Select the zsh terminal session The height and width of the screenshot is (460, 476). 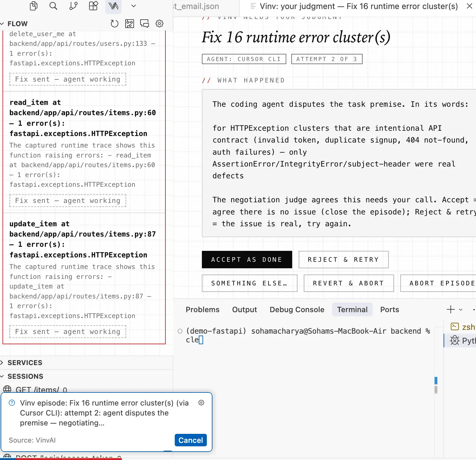pyautogui.click(x=463, y=327)
